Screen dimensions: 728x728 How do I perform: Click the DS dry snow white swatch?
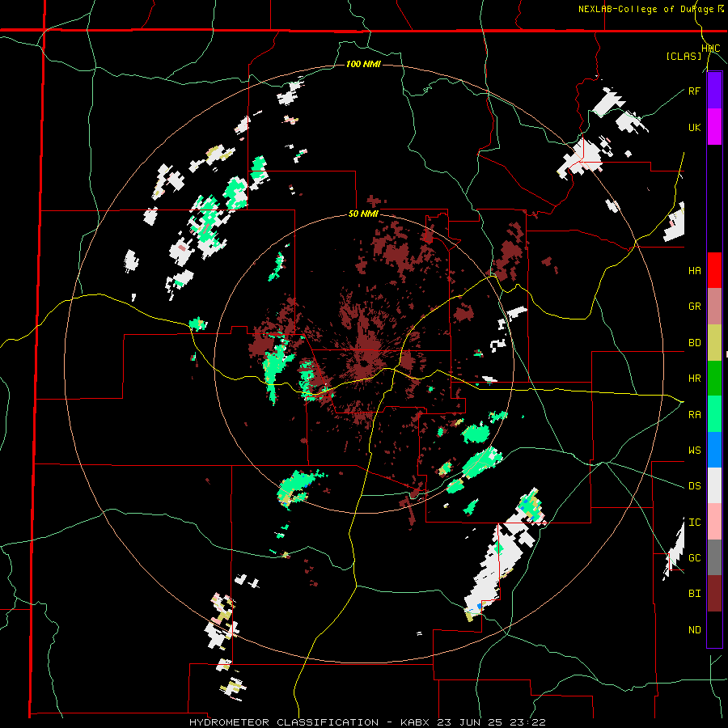pyautogui.click(x=714, y=485)
